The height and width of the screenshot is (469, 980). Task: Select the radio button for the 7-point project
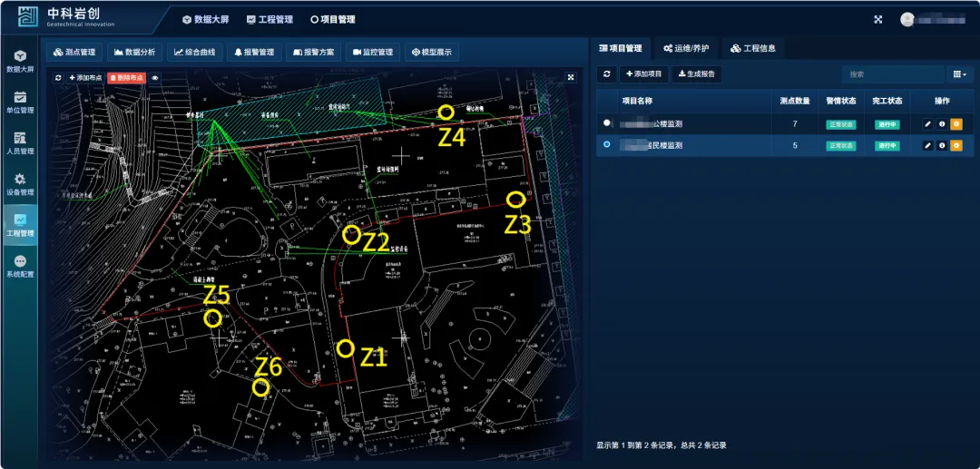click(x=607, y=122)
